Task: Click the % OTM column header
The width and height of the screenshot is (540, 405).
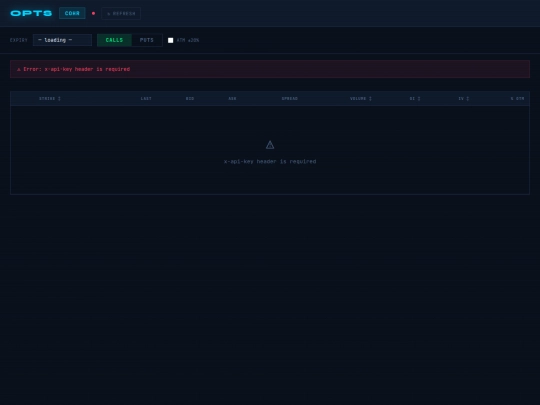Action: pos(517,98)
